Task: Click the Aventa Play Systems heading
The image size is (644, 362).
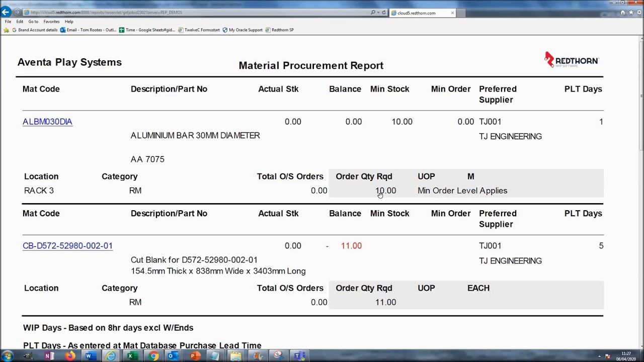Action: (69, 62)
